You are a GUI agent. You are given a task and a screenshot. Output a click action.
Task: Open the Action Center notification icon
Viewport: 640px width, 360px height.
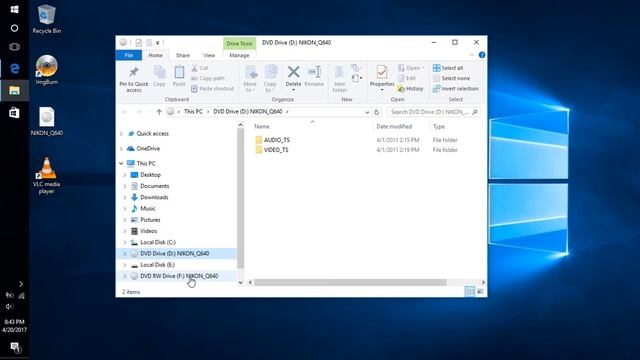(x=15, y=347)
